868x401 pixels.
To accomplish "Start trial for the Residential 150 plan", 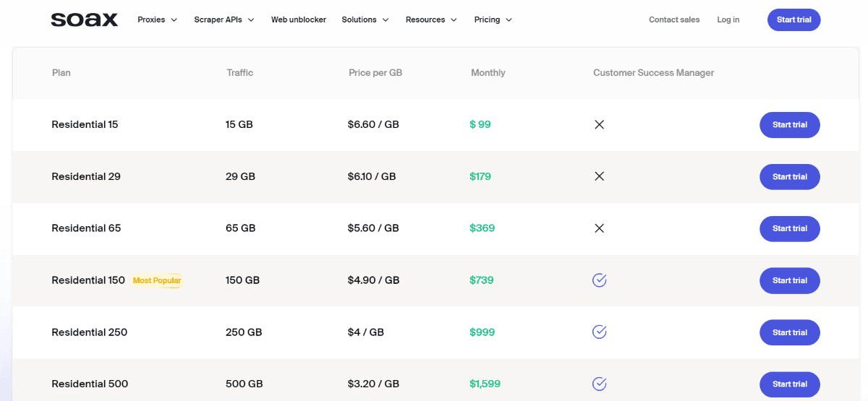I will pyautogui.click(x=790, y=280).
